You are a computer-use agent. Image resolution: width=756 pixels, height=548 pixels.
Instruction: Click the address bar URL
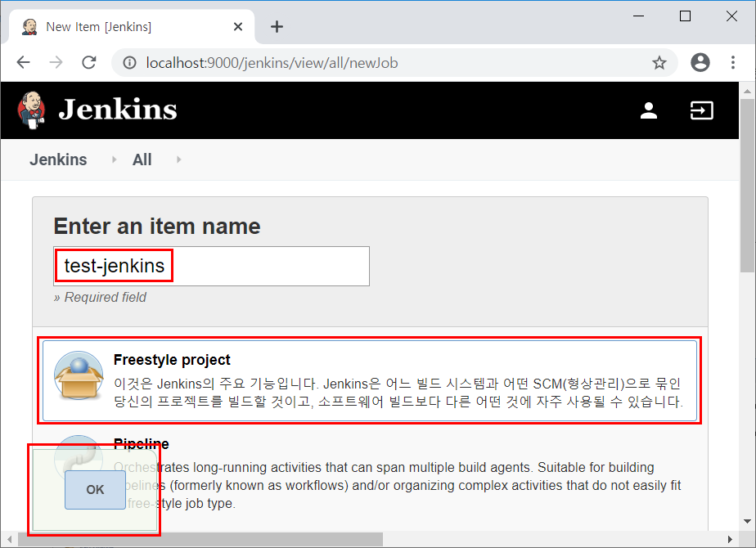click(272, 63)
